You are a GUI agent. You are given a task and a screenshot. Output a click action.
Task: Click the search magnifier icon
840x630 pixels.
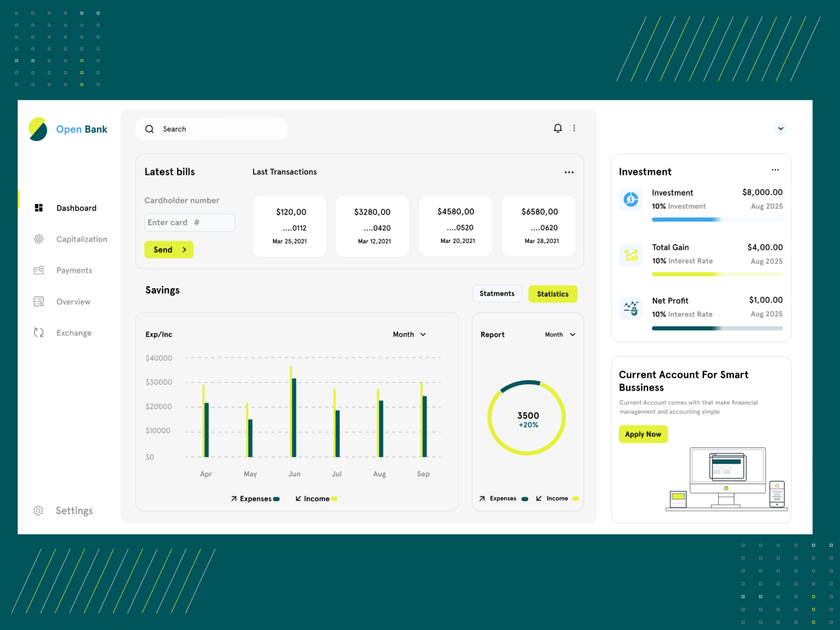[150, 129]
